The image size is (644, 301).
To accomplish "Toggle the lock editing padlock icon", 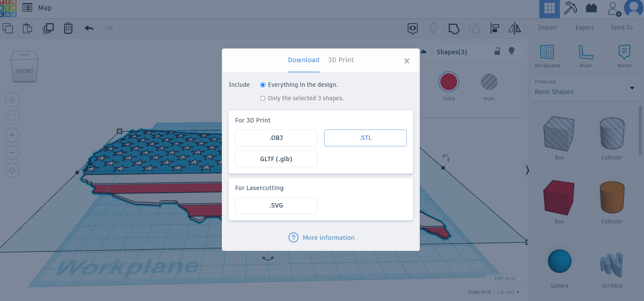I will click(497, 51).
